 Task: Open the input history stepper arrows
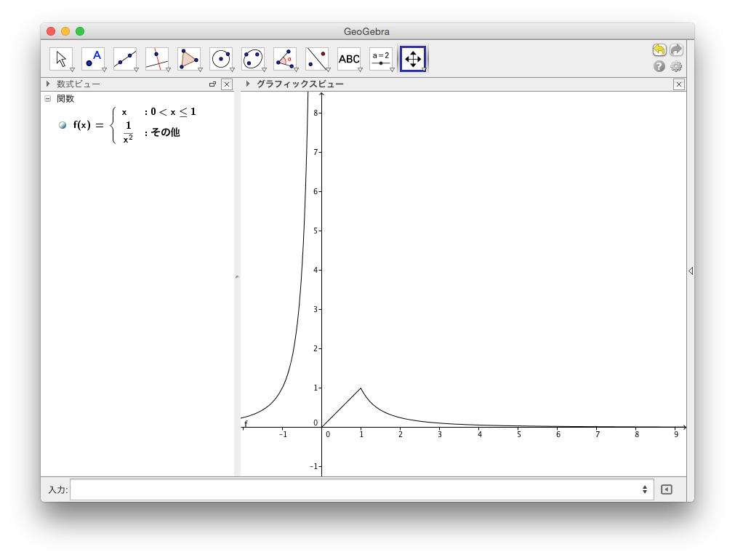pyautogui.click(x=645, y=489)
